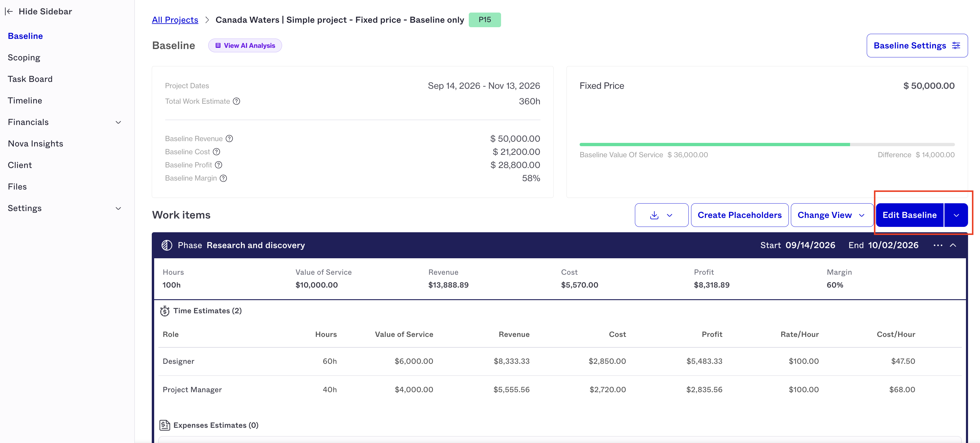Open the Change View dropdown
Screen dimensions: 980x443
pyautogui.click(x=832, y=215)
